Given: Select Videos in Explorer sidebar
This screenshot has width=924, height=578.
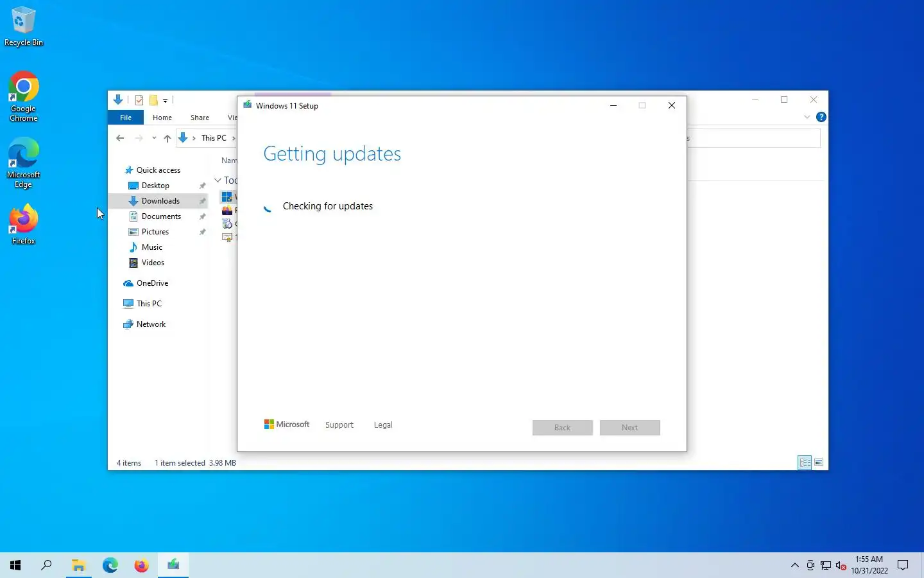Looking at the screenshot, I should (x=153, y=263).
